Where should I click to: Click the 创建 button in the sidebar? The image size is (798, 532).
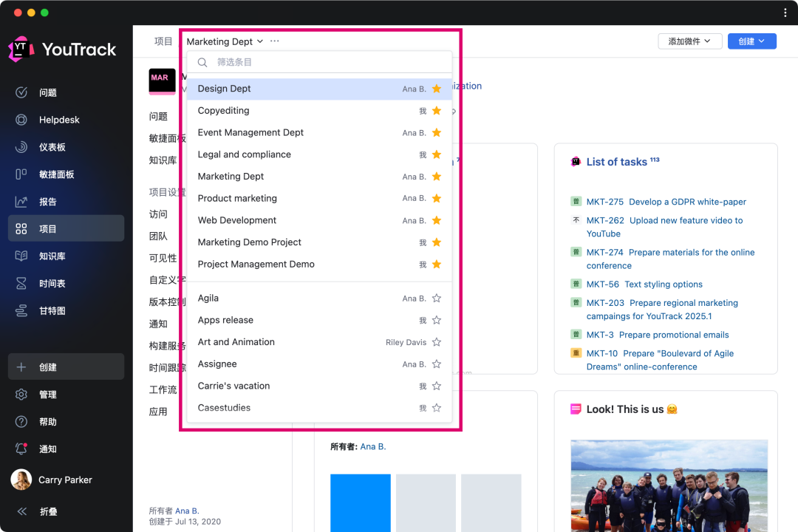pyautogui.click(x=66, y=366)
